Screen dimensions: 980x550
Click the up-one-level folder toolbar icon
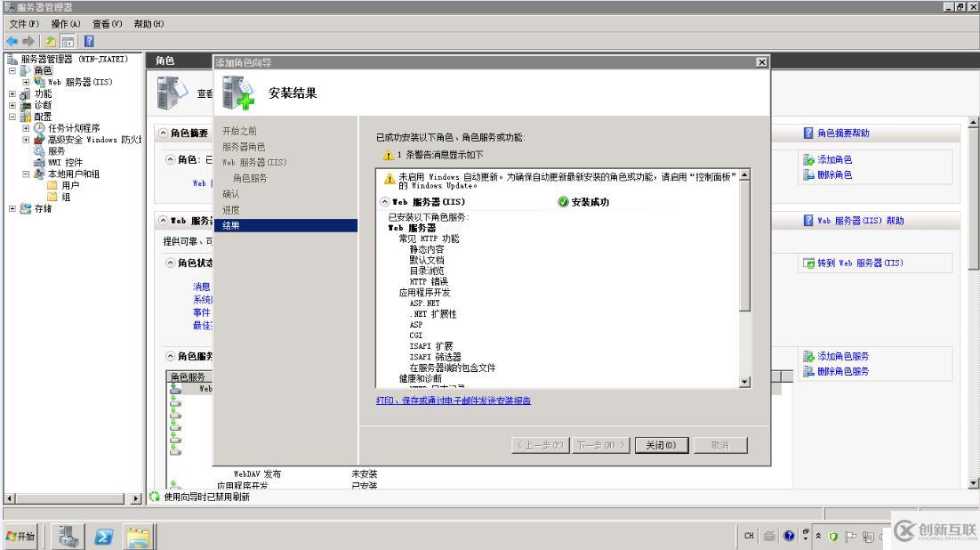coord(51,41)
